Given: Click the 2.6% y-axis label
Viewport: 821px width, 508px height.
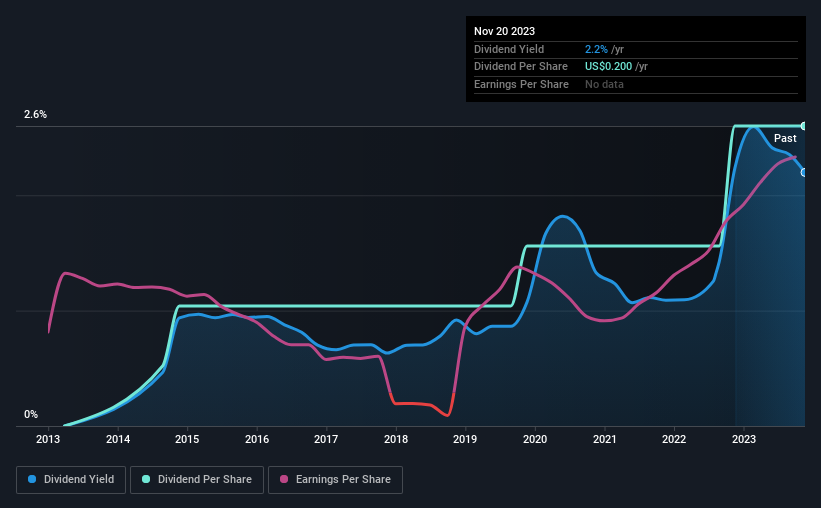Looking at the screenshot, I should click(35, 114).
